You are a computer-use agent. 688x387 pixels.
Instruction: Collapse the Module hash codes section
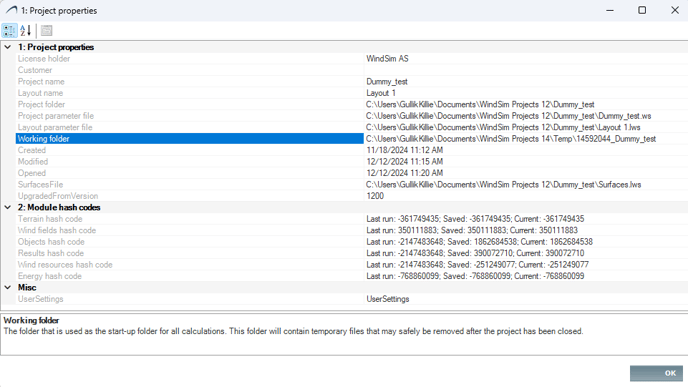(8, 207)
